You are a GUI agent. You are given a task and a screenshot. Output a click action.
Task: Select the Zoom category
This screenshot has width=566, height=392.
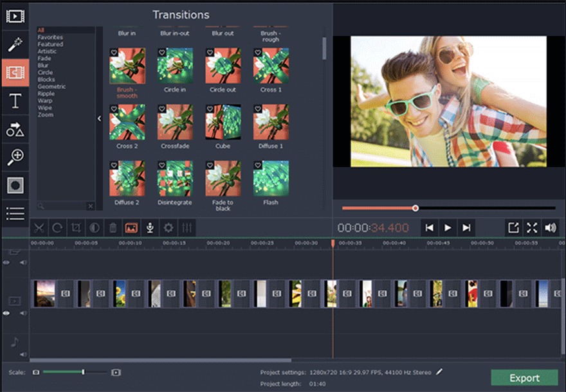click(x=46, y=114)
